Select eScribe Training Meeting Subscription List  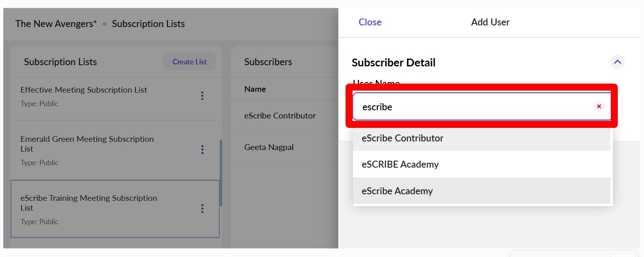pos(89,202)
